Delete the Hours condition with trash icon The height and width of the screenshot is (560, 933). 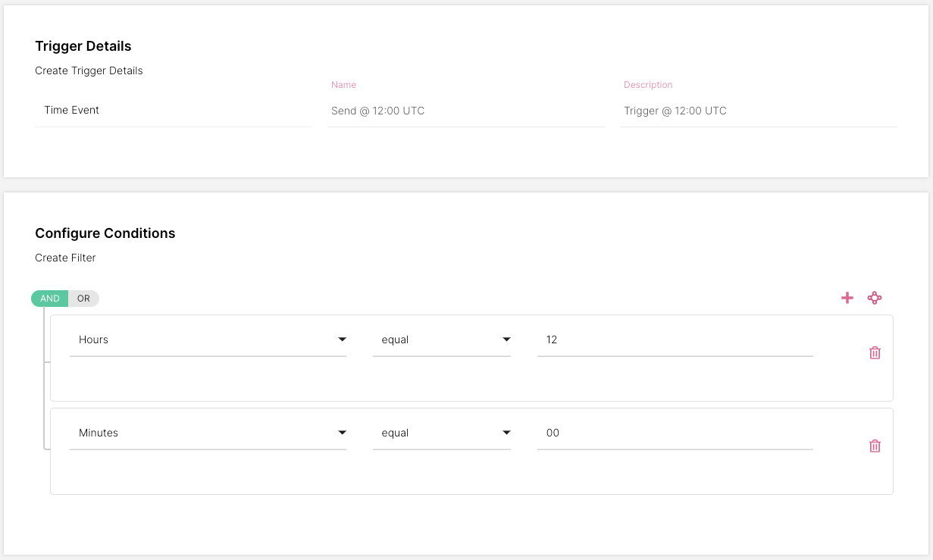tap(875, 353)
